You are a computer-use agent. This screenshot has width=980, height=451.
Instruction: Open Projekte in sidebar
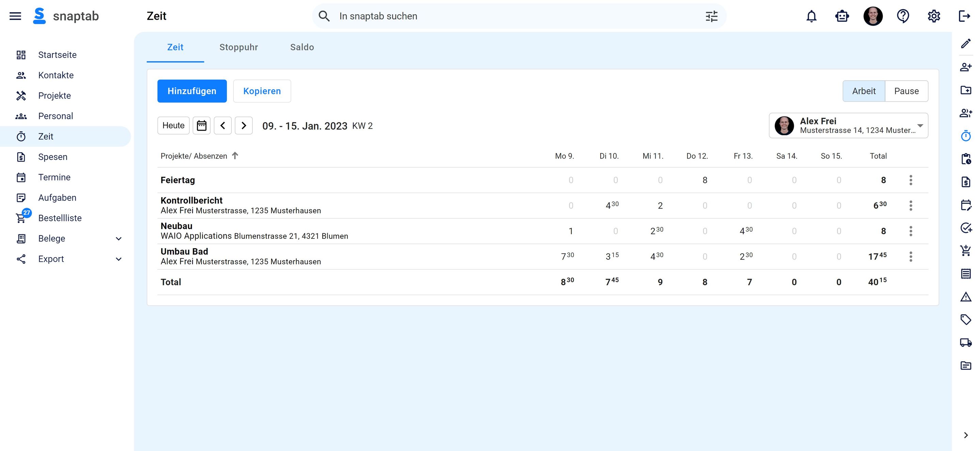coord(65,96)
